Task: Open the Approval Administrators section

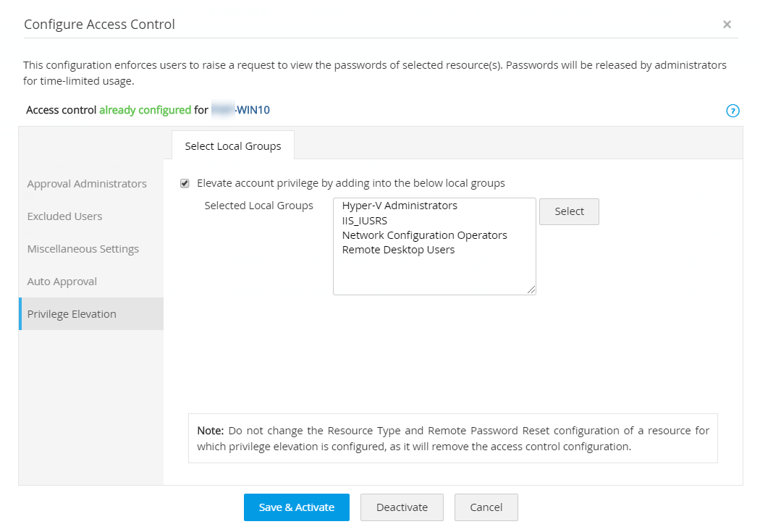Action: coord(87,184)
